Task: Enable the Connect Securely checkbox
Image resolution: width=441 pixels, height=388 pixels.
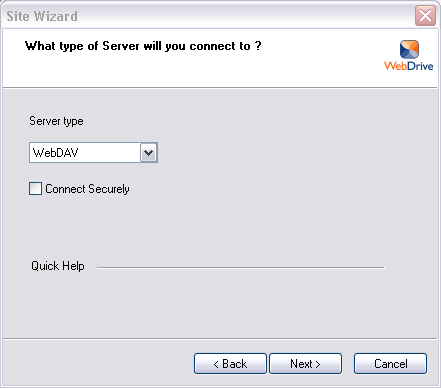Action: click(35, 188)
